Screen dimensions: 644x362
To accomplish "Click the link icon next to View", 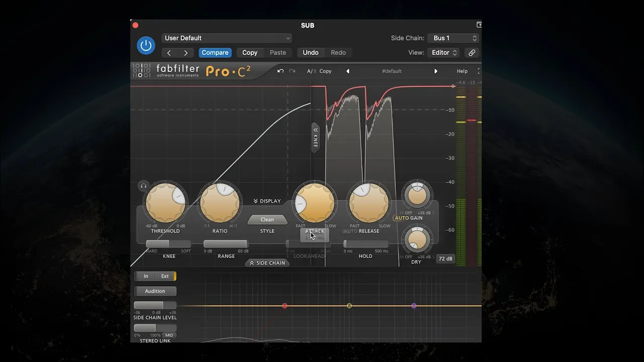I will click(472, 53).
